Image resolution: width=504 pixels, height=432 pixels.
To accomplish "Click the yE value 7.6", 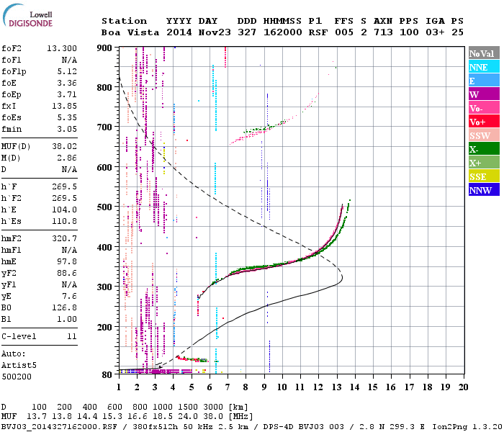I will tap(69, 296).
